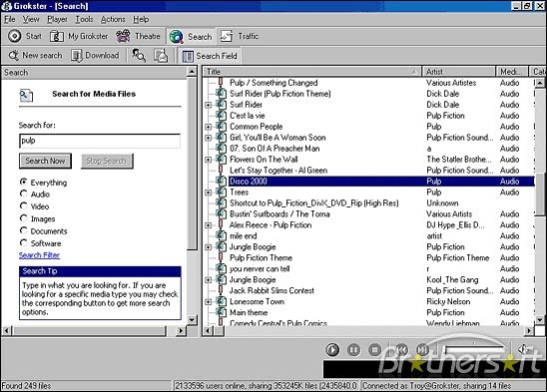Click the search panel right scroll arrow
This screenshot has width=547, height=392.
[x=181, y=330]
